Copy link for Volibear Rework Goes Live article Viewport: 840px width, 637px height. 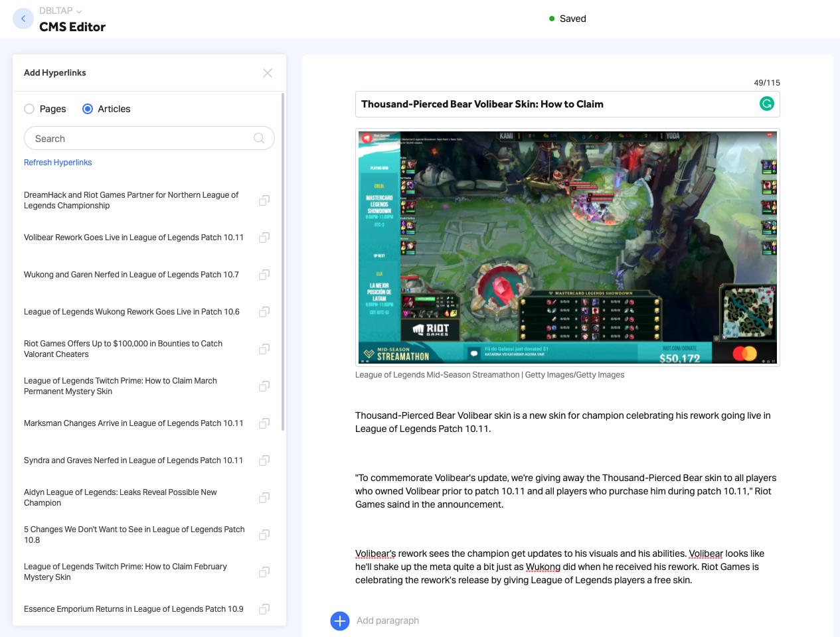tap(264, 238)
